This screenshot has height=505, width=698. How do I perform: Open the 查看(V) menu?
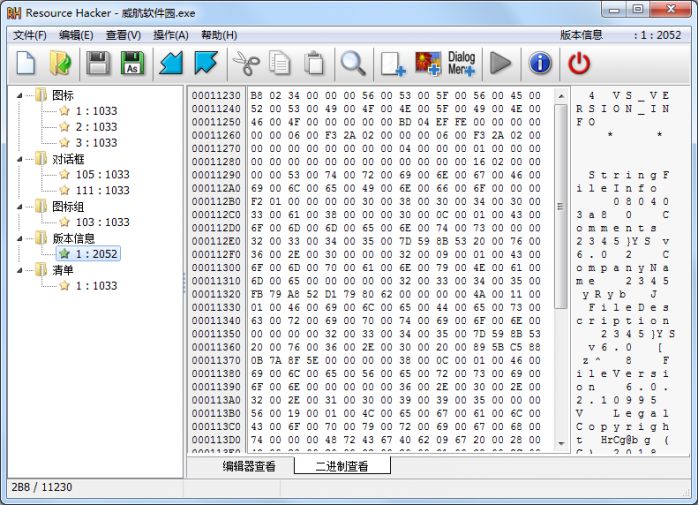point(123,35)
